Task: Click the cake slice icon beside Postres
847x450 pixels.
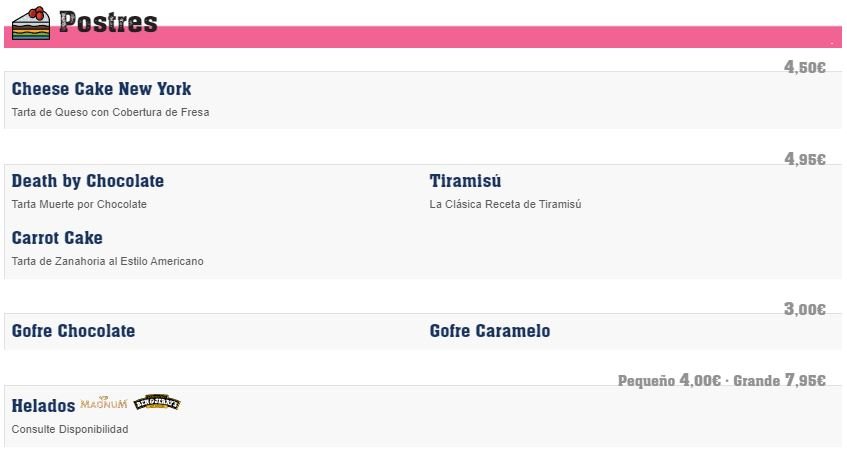Action: click(x=31, y=23)
